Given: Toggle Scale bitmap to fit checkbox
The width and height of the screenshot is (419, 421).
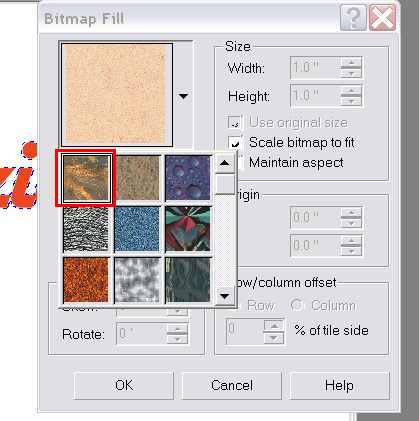Looking at the screenshot, I should tap(235, 142).
